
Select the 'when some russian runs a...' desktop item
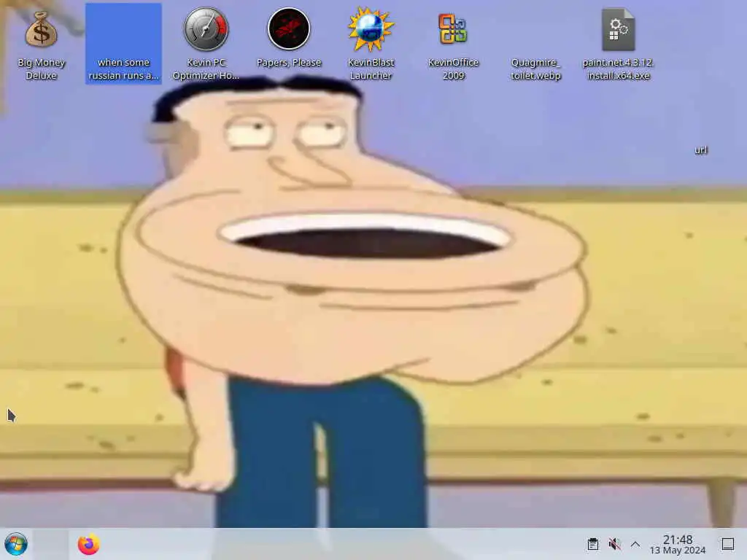coord(123,43)
